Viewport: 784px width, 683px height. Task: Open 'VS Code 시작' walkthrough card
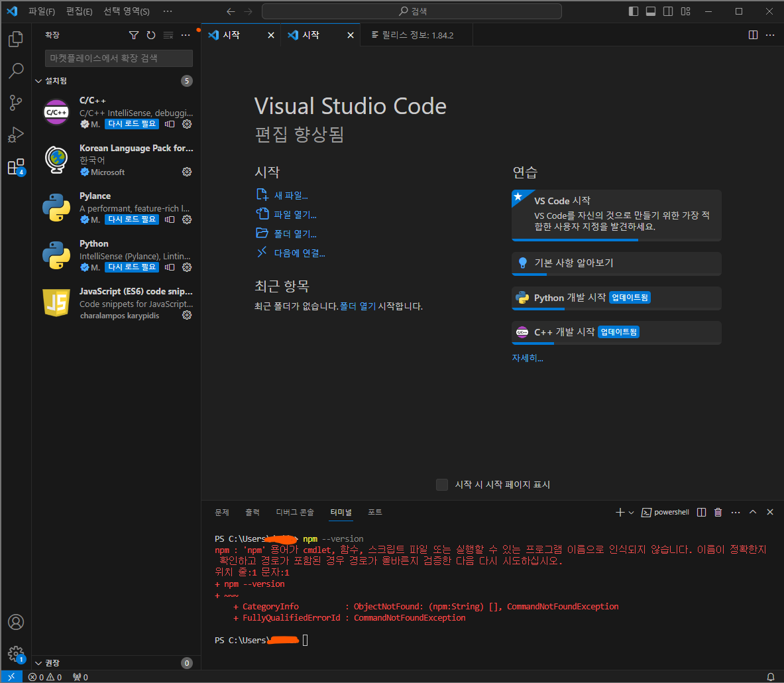click(x=616, y=215)
